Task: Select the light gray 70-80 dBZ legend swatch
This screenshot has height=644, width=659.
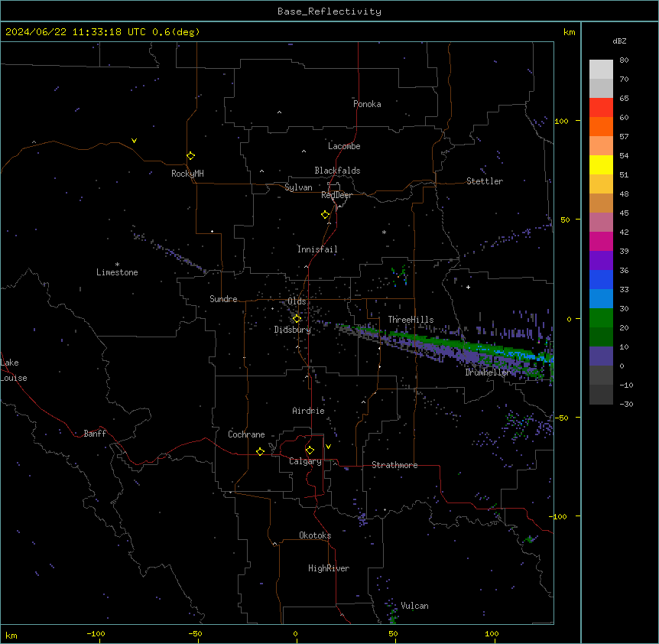Action: click(601, 70)
